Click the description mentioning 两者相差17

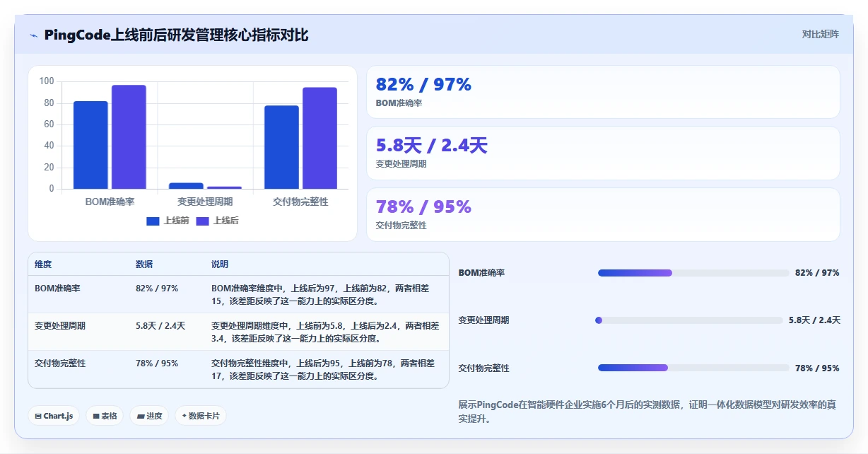tap(325, 369)
